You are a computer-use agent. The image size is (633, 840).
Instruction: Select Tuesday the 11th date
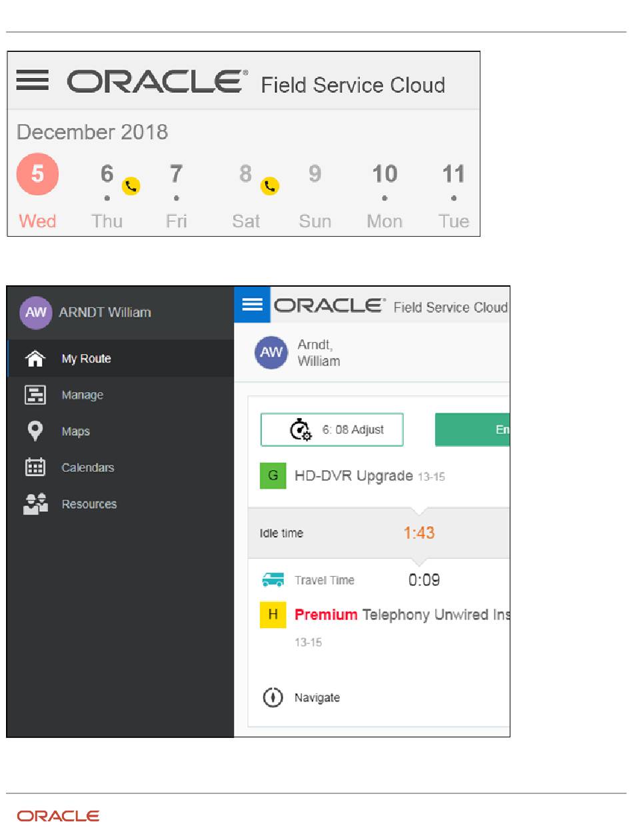coord(454,174)
